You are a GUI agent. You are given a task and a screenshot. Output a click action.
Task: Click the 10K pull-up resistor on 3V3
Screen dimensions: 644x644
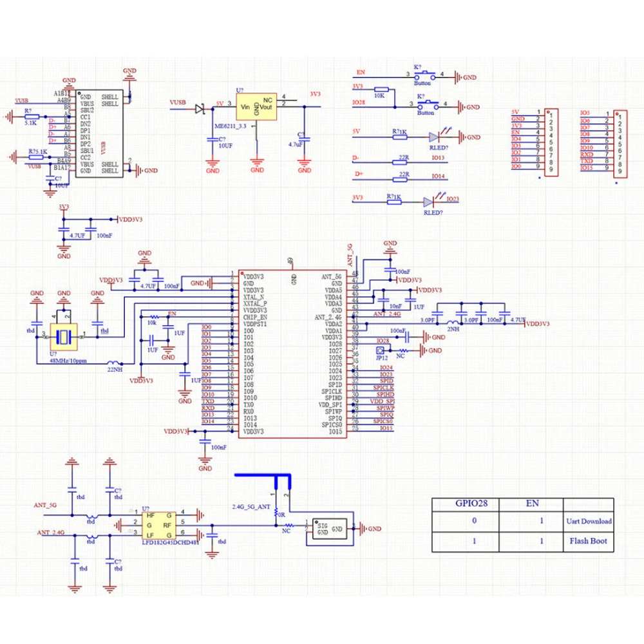pos(381,90)
